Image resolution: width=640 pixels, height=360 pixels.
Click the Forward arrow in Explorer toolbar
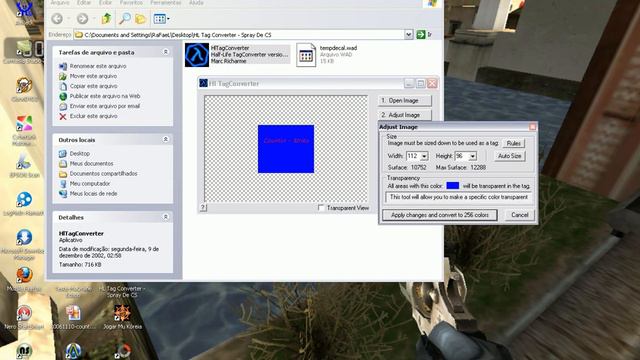coord(82,18)
